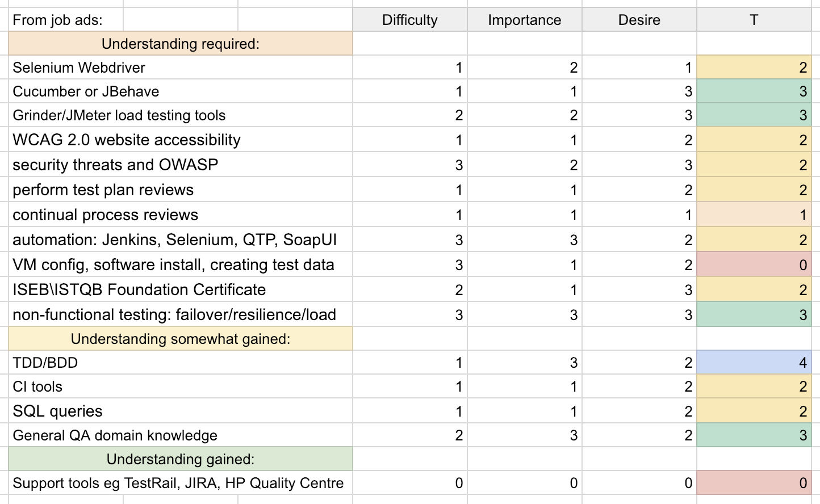Click the "security threats and OWASP" cell

pyautogui.click(x=115, y=165)
